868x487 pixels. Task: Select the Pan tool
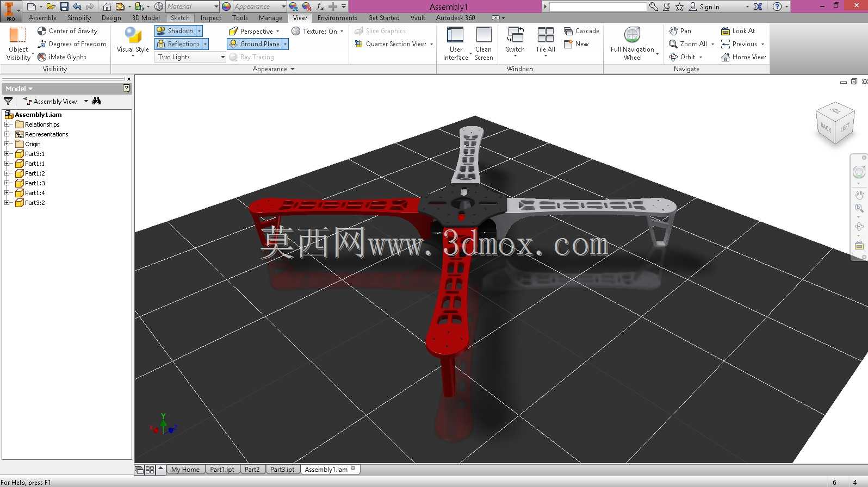click(680, 31)
